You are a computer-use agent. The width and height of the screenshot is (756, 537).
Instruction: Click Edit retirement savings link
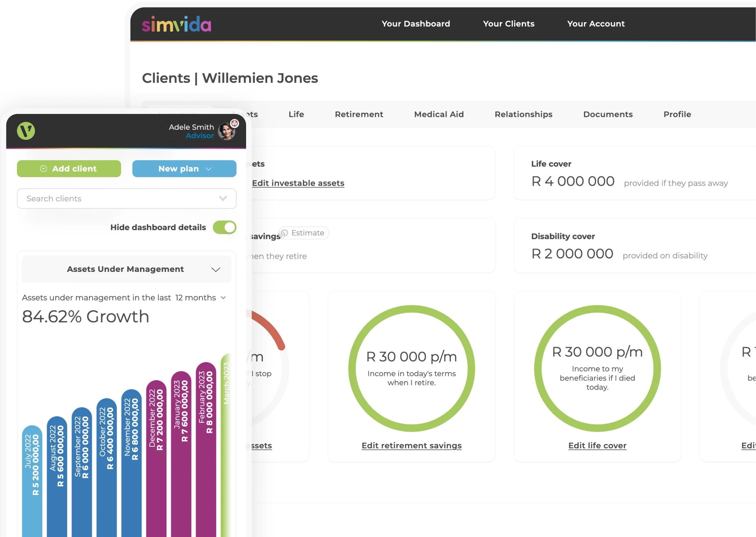[x=412, y=446]
